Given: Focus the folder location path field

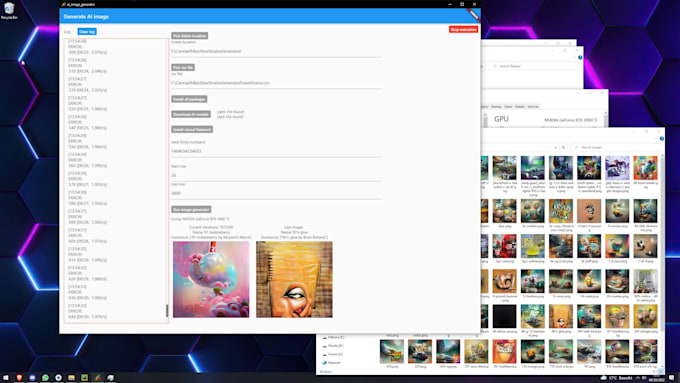Looking at the screenshot, I should 276,51.
